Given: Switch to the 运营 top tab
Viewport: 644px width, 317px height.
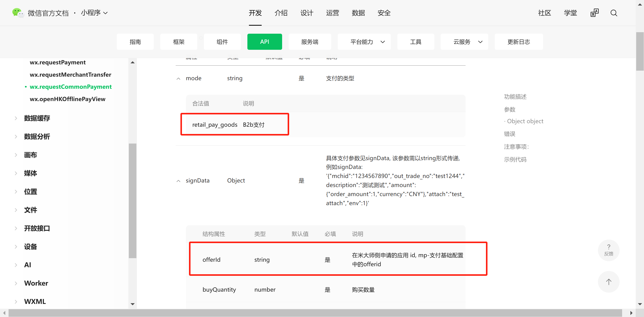Looking at the screenshot, I should point(333,13).
